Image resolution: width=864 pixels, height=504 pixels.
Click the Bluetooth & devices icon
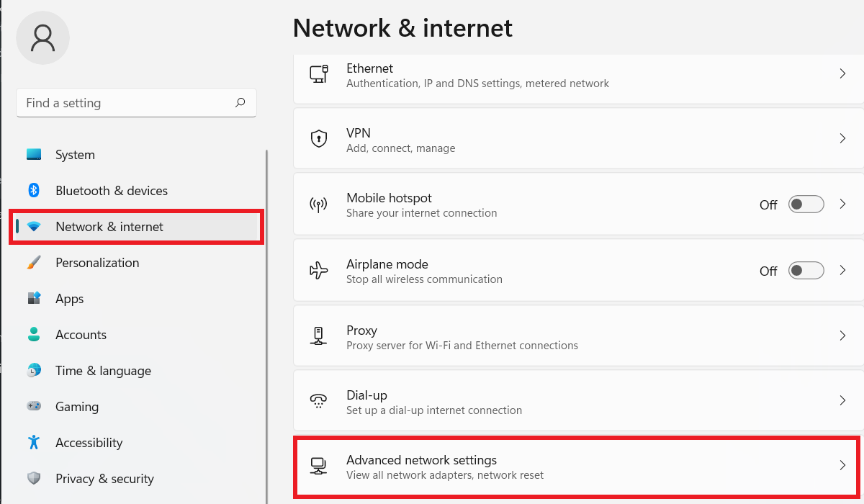click(x=34, y=191)
